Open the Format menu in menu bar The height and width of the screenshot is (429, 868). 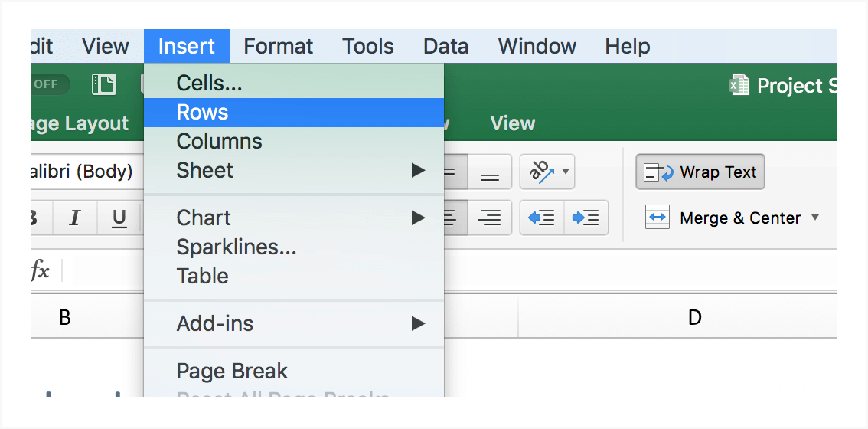278,47
